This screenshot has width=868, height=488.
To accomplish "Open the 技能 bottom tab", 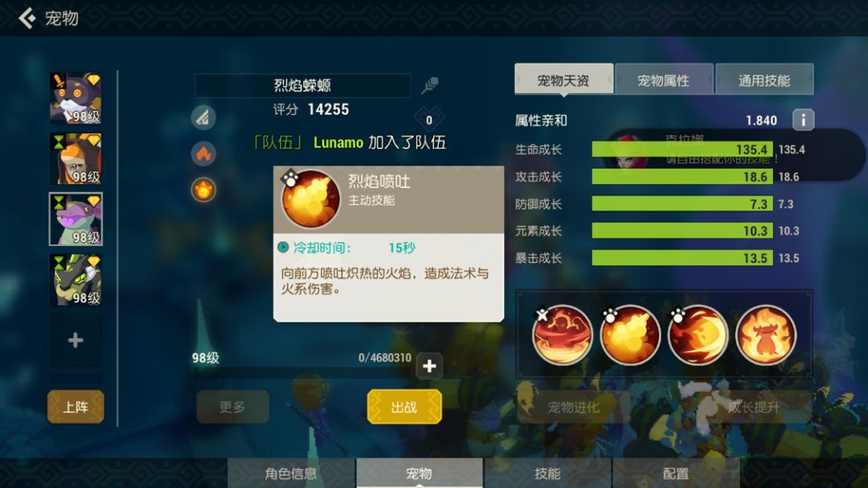I will pos(547,473).
